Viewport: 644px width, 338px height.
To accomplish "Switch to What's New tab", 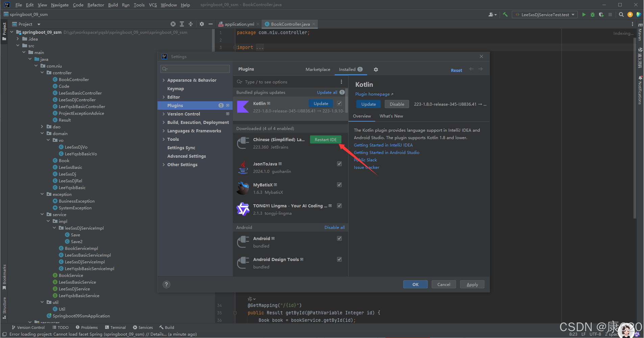I will (x=391, y=116).
